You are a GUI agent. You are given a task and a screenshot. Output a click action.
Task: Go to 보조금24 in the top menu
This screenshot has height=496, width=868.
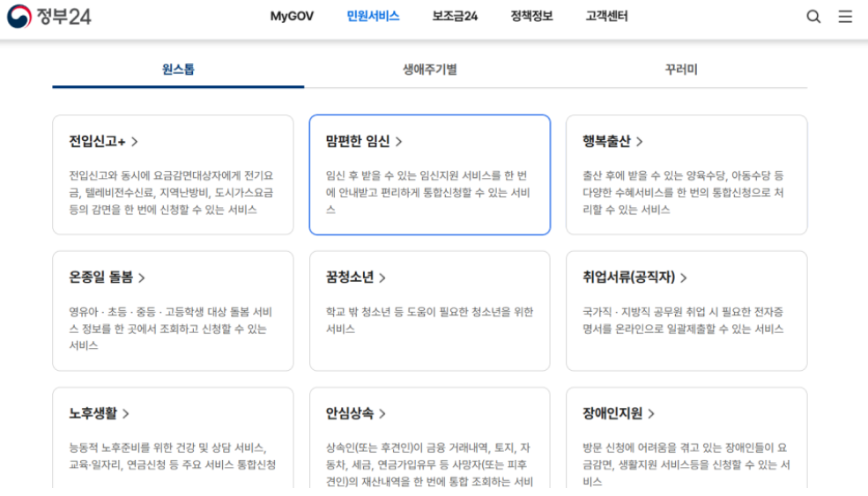455,17
